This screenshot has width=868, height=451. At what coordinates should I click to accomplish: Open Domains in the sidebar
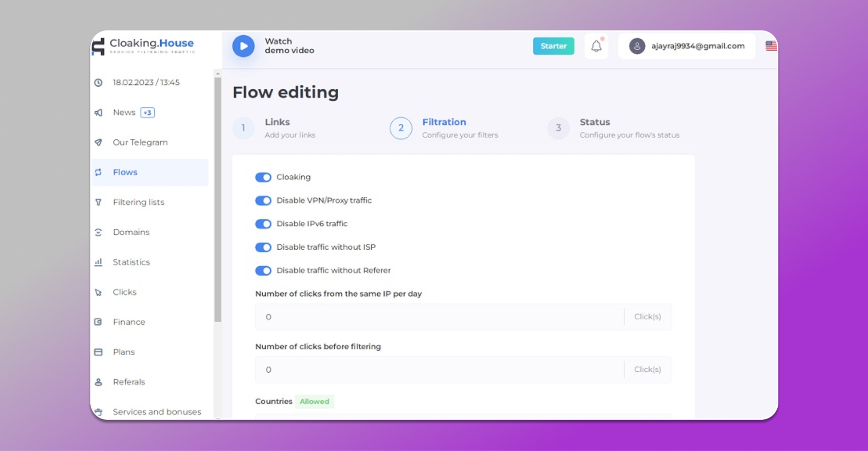click(131, 232)
